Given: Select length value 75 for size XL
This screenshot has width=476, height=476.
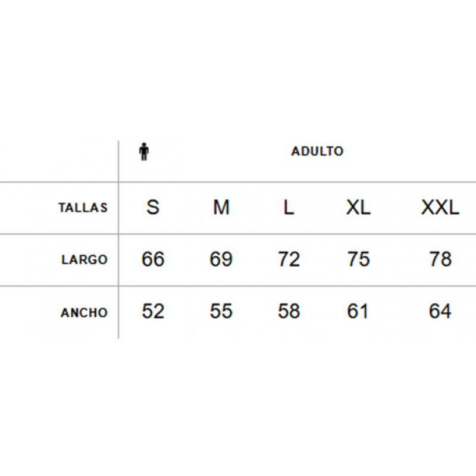Looking at the screenshot, I should tap(358, 259).
